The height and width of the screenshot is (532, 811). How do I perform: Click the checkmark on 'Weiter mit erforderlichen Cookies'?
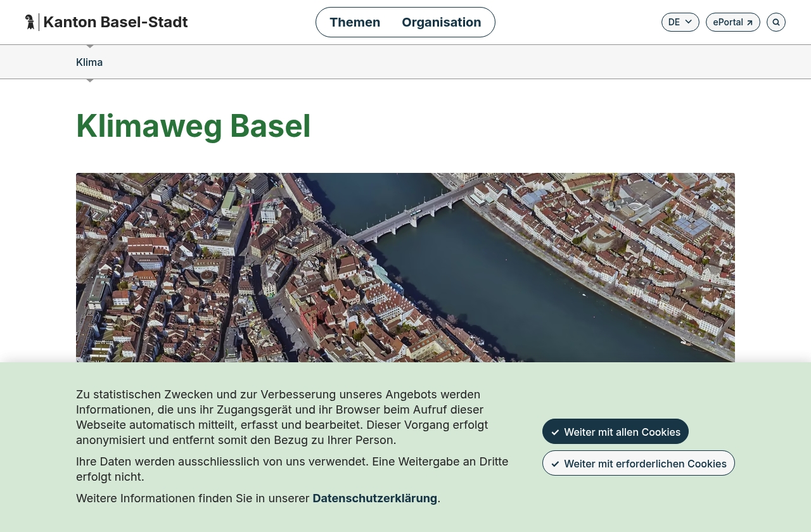point(555,463)
